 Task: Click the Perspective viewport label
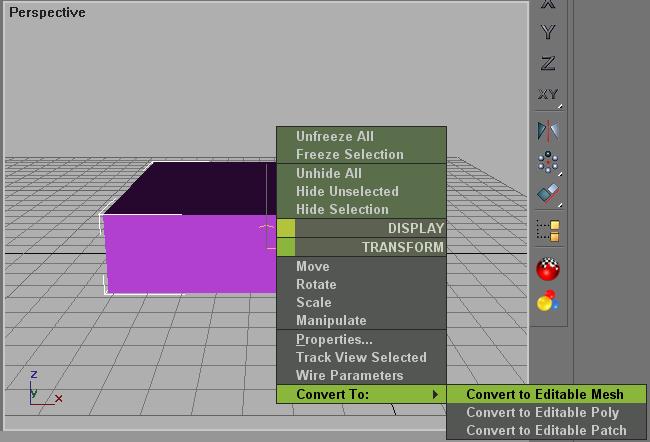[x=47, y=12]
